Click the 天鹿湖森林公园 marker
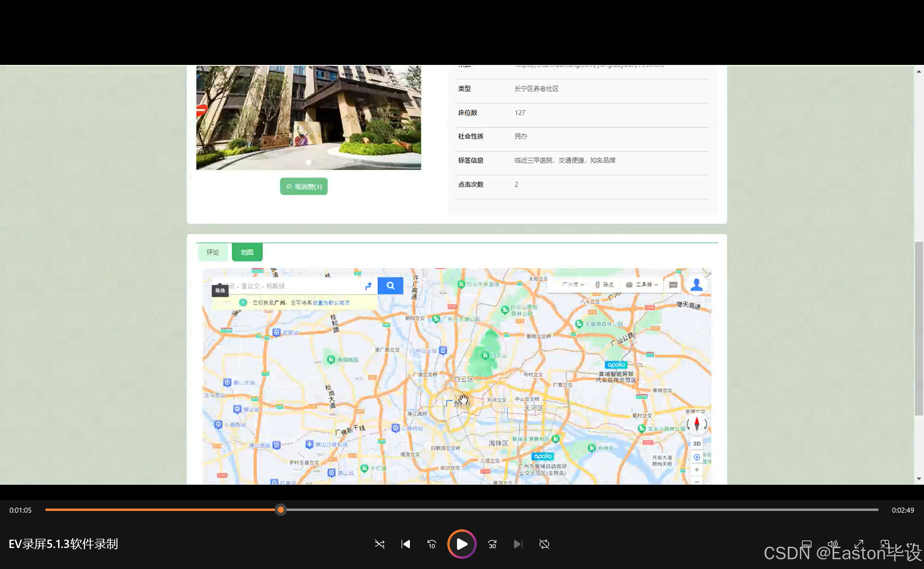Image resolution: width=924 pixels, height=569 pixels. coord(579,324)
